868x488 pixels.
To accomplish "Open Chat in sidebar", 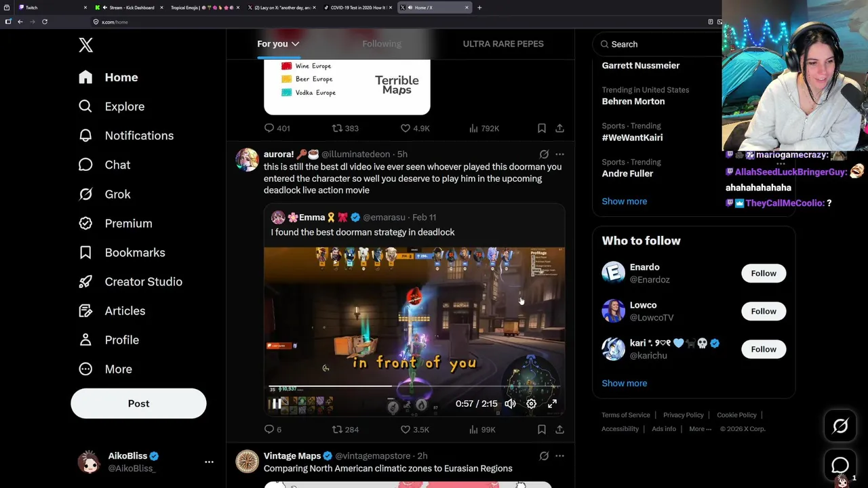I will coord(104,165).
